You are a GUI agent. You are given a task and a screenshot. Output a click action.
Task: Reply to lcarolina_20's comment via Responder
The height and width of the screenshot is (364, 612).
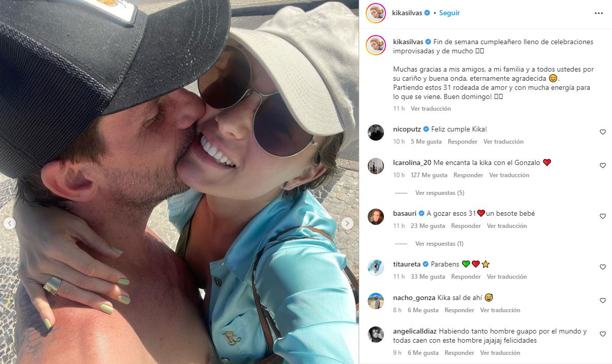pyautogui.click(x=468, y=175)
